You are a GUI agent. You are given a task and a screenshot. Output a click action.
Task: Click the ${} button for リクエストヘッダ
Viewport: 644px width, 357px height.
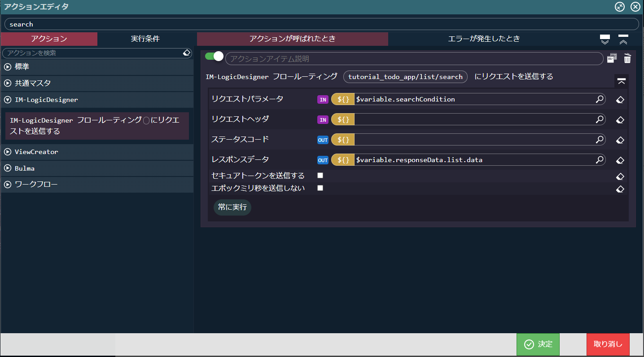(x=343, y=119)
